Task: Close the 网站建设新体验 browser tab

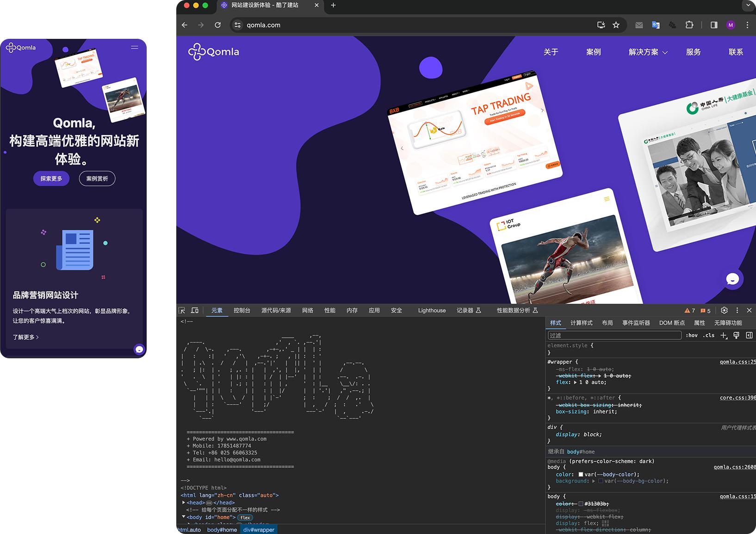Action: [316, 5]
